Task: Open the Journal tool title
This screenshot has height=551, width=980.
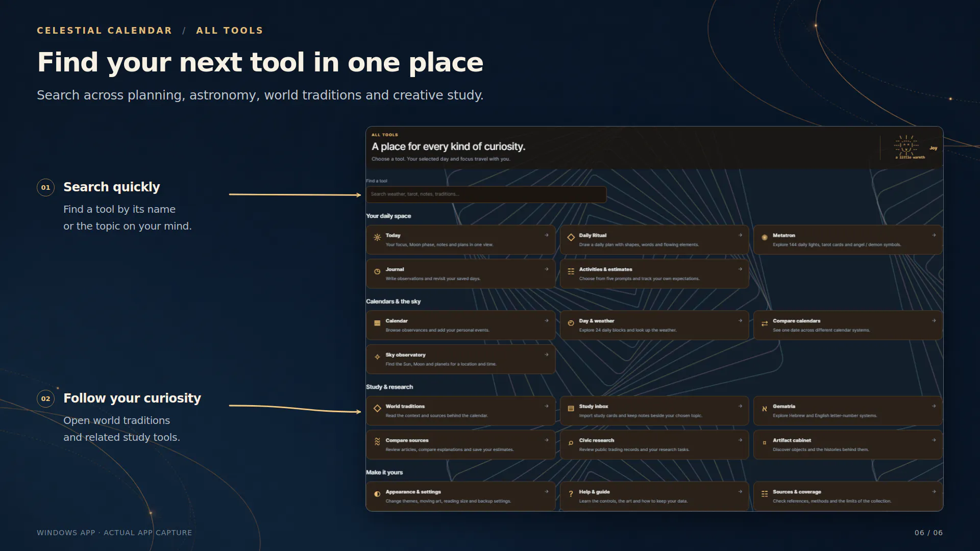Action: pyautogui.click(x=395, y=269)
